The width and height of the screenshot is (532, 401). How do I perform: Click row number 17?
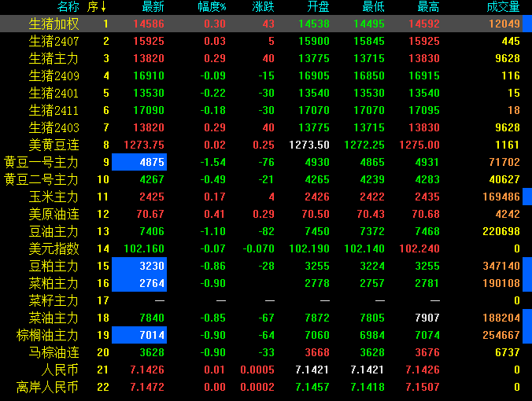[103, 300]
